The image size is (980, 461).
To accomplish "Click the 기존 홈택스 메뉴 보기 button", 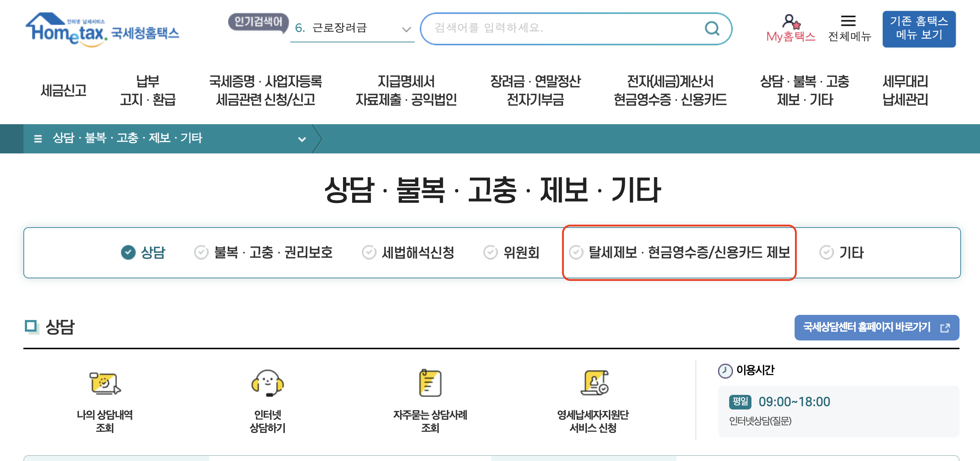I will tap(920, 29).
